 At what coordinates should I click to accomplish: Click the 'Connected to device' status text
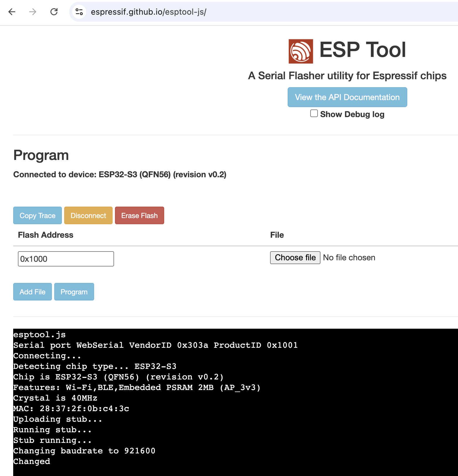(120, 174)
